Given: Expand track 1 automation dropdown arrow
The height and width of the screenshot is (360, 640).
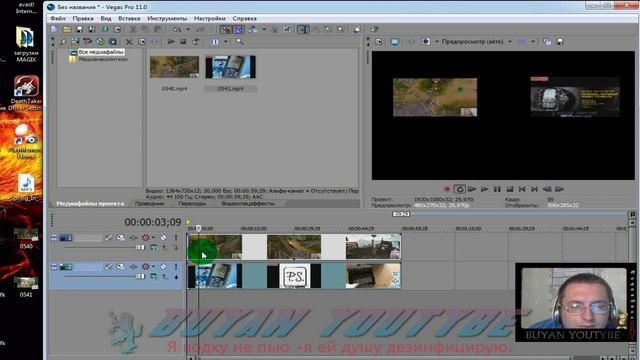Looking at the screenshot, I should tap(153, 238).
